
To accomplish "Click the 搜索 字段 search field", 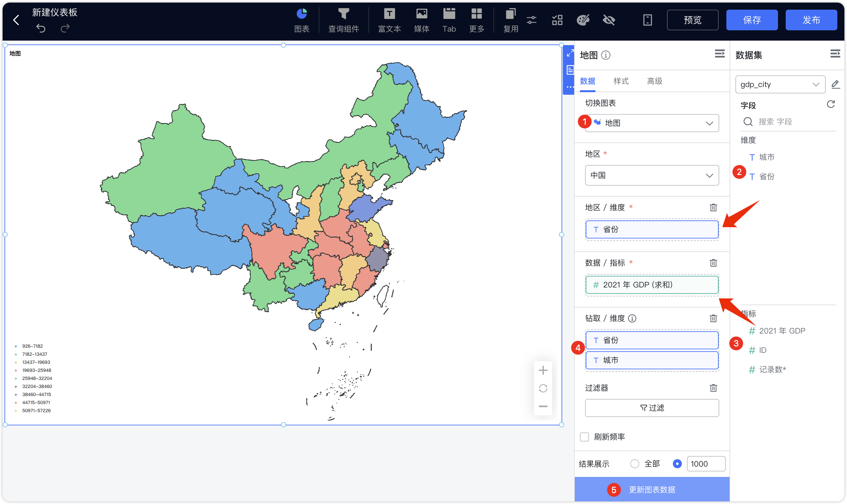I will (788, 121).
